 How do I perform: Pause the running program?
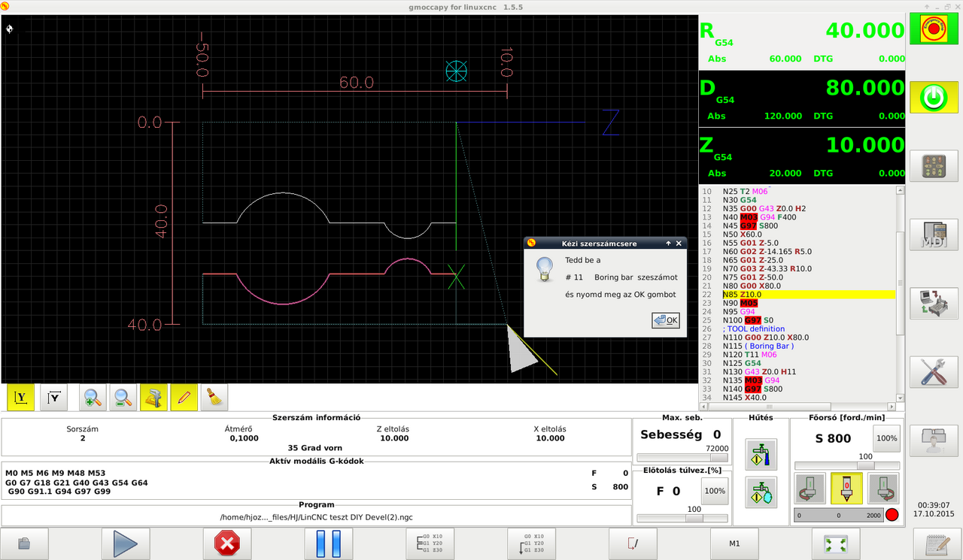(x=328, y=543)
